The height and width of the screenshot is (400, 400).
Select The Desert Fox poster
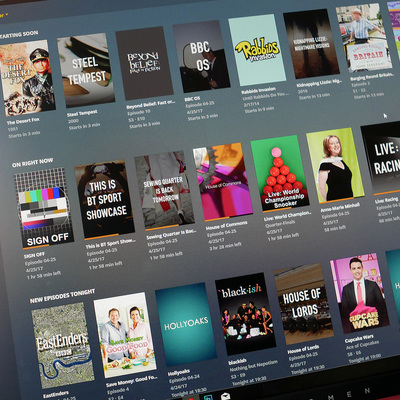point(27,78)
